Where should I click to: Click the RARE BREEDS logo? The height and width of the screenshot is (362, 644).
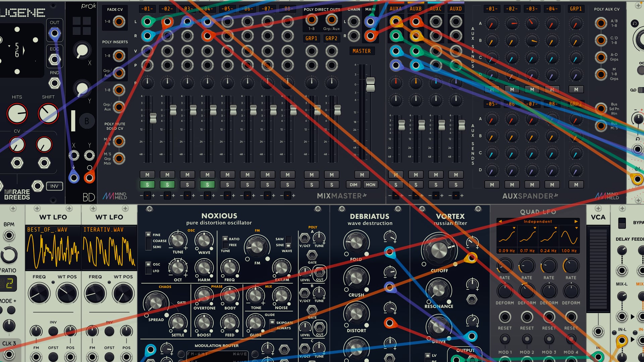pyautogui.click(x=17, y=194)
